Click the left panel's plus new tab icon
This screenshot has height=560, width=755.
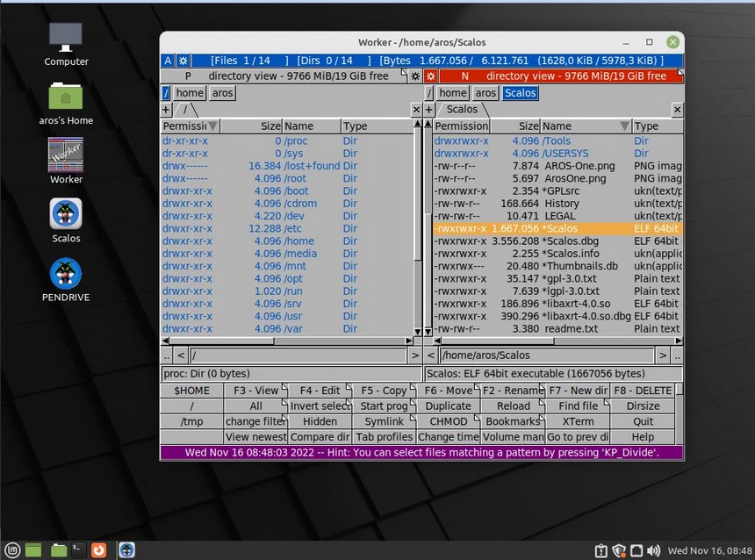pyautogui.click(x=166, y=110)
